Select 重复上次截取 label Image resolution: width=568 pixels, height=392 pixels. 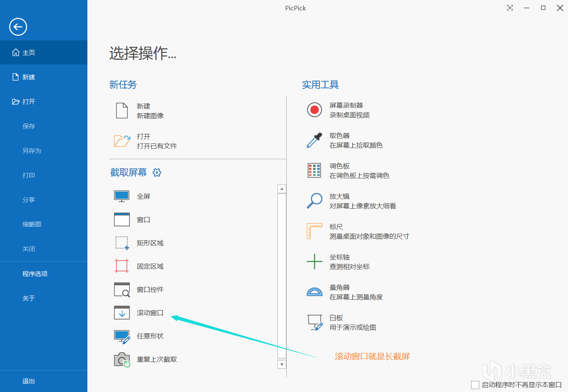click(x=157, y=359)
